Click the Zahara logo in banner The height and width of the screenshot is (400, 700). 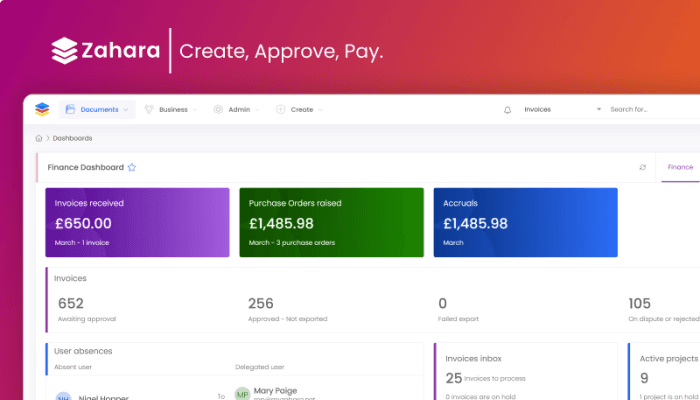click(106, 50)
